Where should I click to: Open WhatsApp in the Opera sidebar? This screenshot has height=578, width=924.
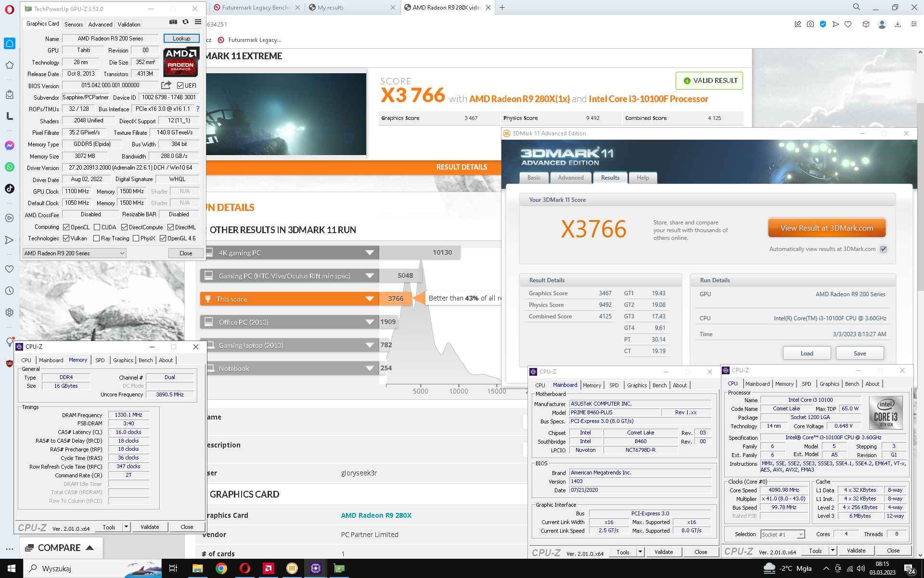coord(10,167)
